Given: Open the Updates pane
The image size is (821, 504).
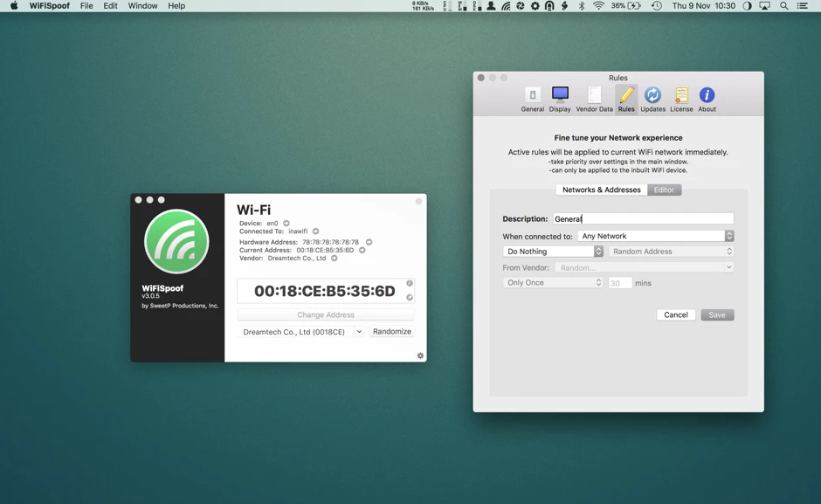Looking at the screenshot, I should 653,100.
